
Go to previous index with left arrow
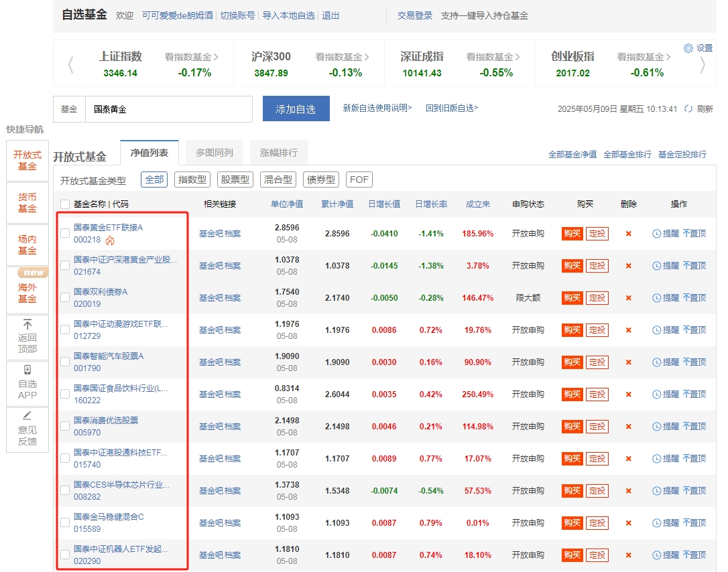(x=70, y=64)
